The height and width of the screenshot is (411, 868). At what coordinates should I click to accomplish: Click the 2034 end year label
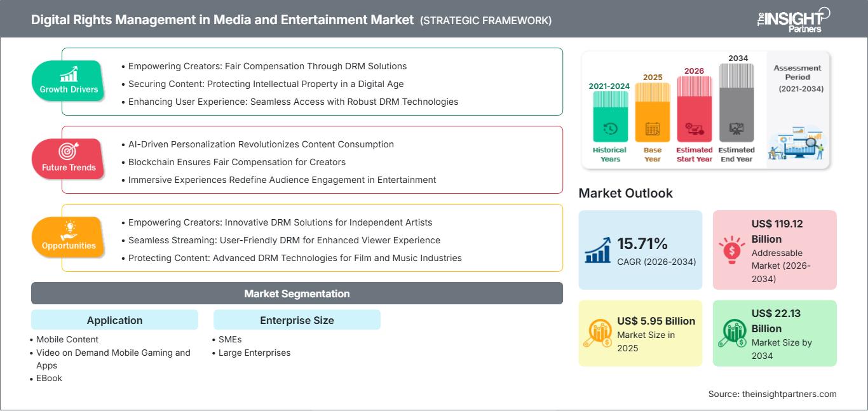point(738,58)
